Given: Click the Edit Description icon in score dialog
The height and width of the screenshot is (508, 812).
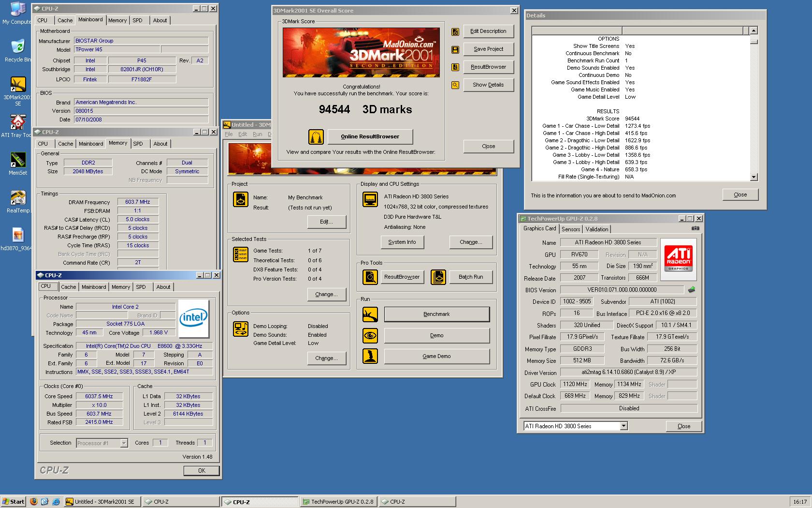Looking at the screenshot, I should pyautogui.click(x=455, y=31).
